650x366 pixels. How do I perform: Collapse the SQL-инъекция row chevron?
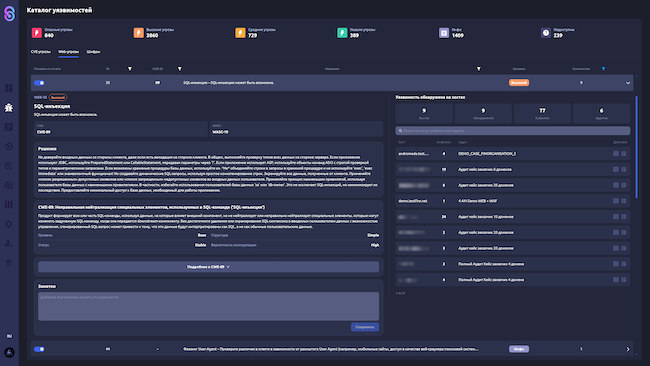click(x=628, y=83)
